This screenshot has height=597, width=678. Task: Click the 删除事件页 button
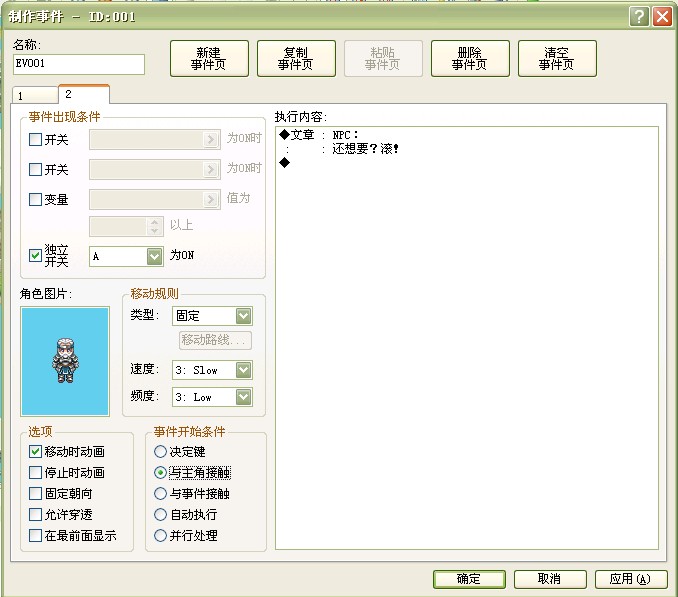(x=470, y=58)
